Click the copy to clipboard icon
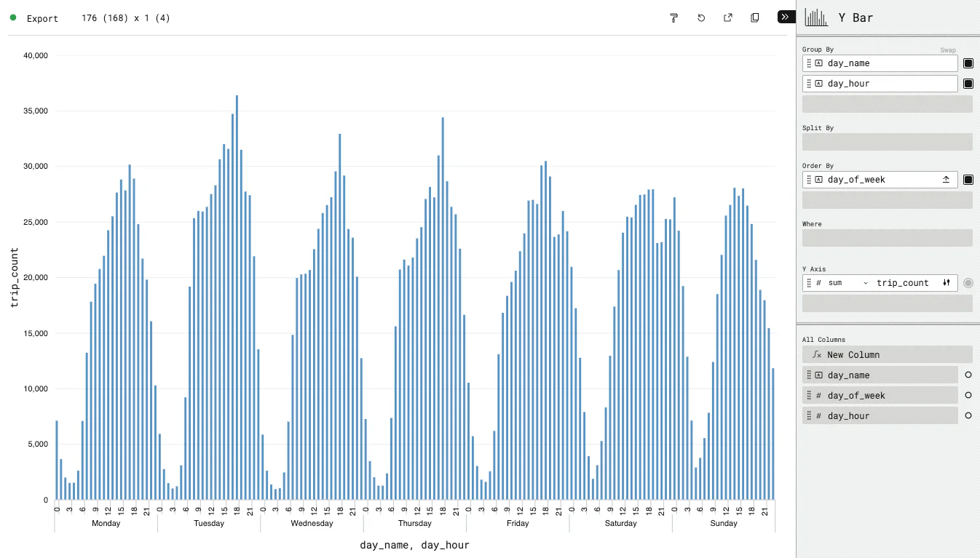The height and width of the screenshot is (558, 980). 755,17
